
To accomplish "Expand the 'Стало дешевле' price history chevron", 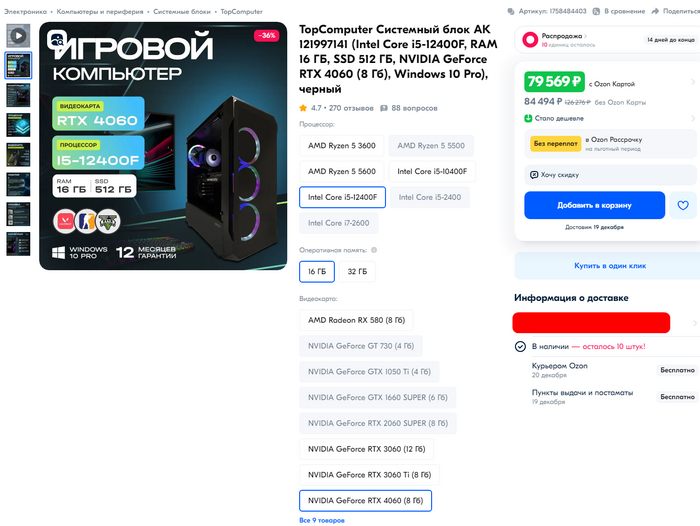I will [x=694, y=118].
